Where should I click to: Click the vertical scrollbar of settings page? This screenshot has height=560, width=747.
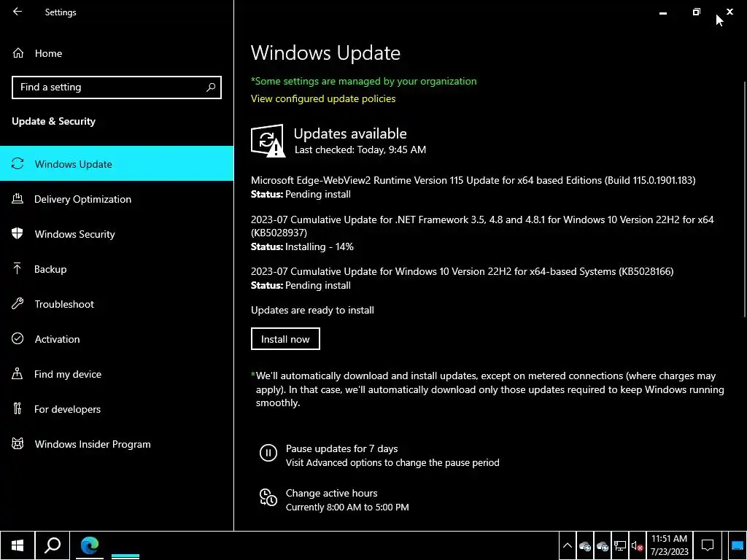[x=744, y=199]
